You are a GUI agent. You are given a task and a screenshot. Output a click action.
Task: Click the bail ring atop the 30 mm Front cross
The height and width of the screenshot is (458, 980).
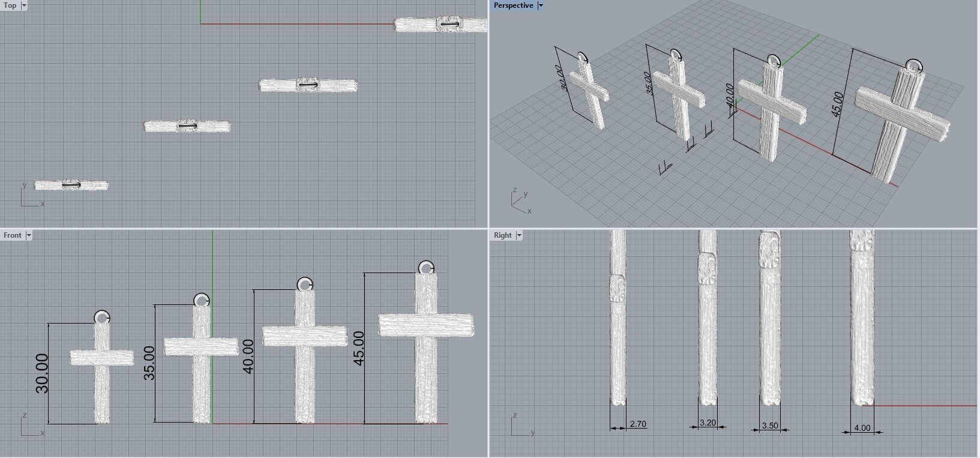[x=102, y=317]
